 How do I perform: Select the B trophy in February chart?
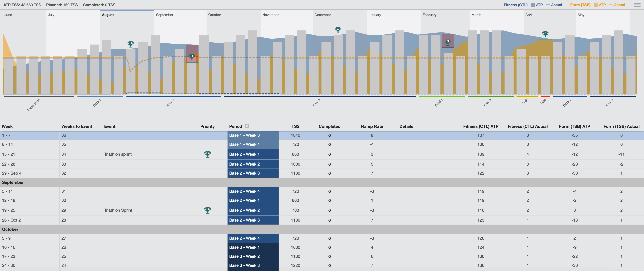click(448, 42)
